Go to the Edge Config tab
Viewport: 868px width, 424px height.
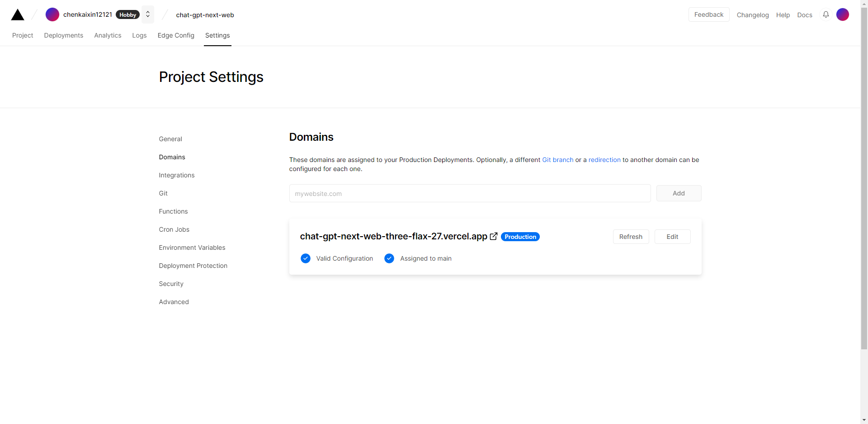pos(176,35)
